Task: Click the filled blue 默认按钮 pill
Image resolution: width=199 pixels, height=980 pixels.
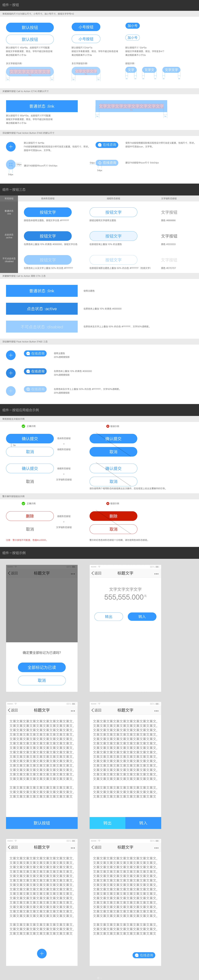Action: click(30, 27)
